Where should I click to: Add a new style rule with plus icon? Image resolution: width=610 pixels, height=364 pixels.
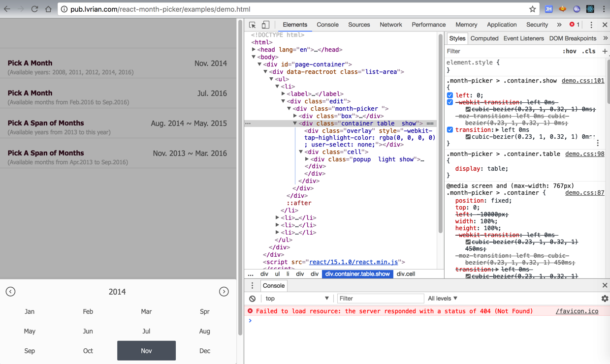pos(605,51)
